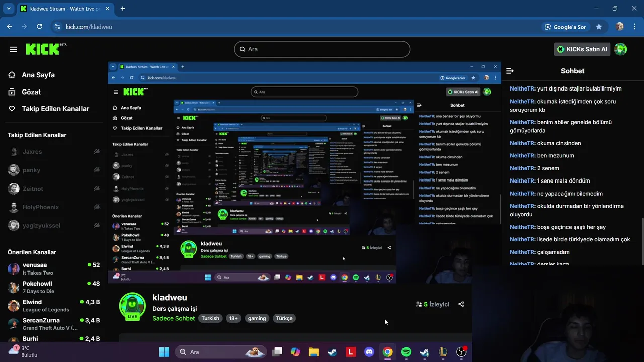Click the share icon next to the viewer count
The height and width of the screenshot is (362, 644).
click(461, 304)
